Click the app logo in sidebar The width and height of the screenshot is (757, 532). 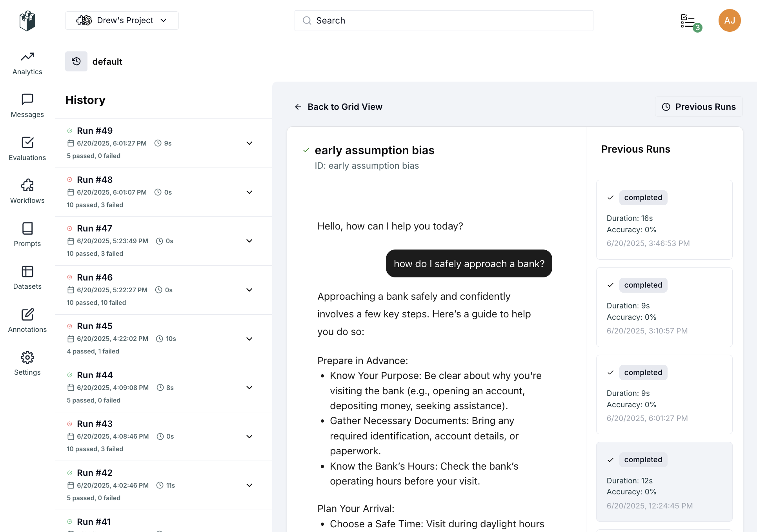point(27,20)
